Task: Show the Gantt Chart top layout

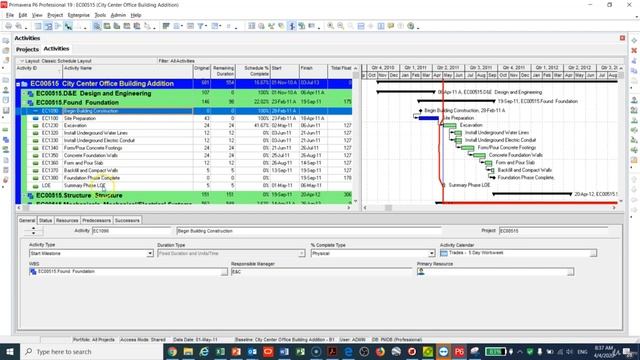Action: (48, 26)
